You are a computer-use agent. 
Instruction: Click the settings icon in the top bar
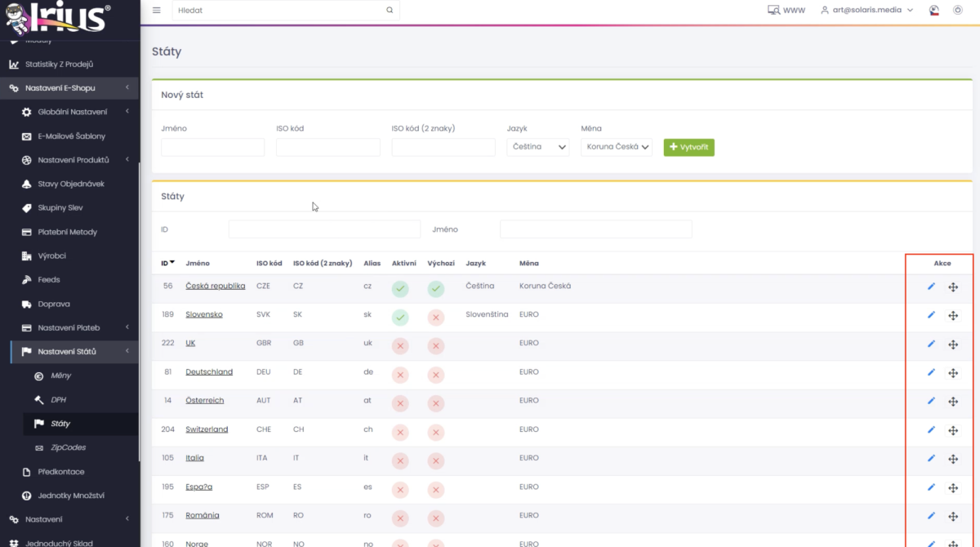(958, 11)
